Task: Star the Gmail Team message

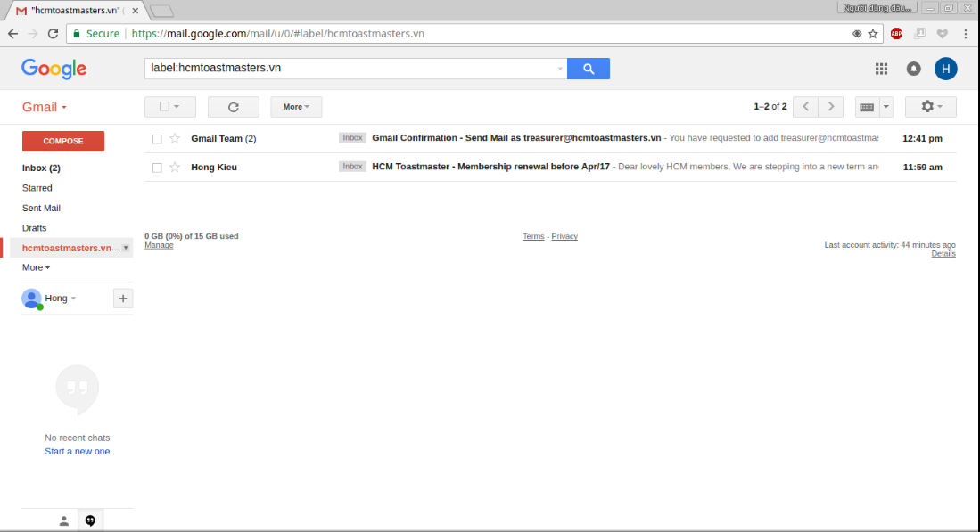Action: click(x=175, y=139)
